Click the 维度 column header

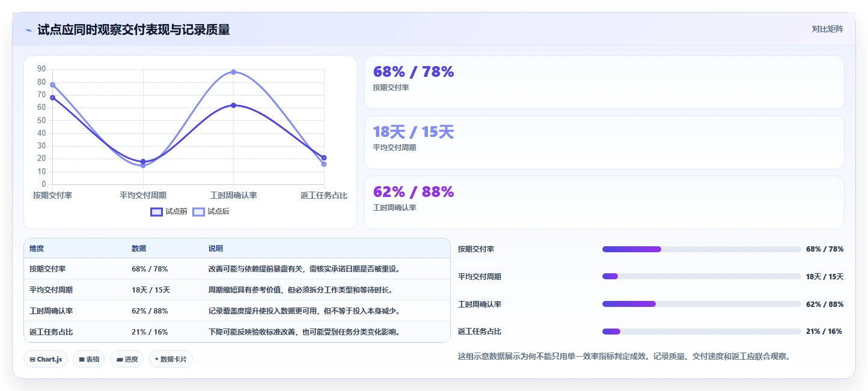click(x=37, y=249)
